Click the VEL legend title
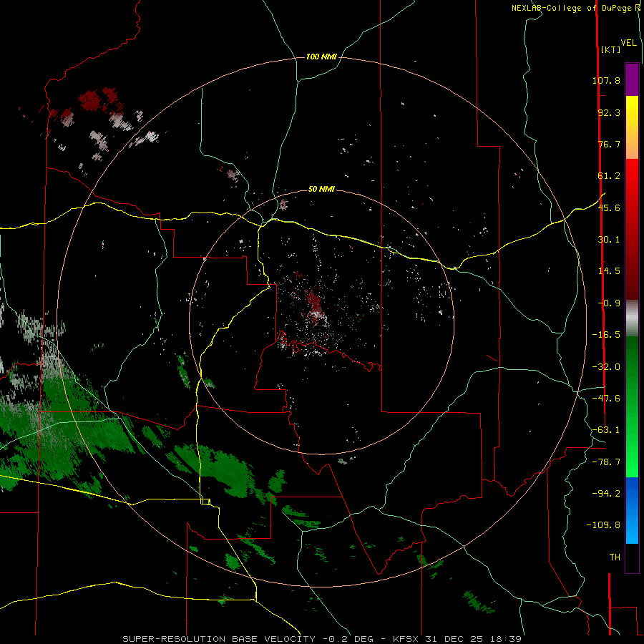The width and height of the screenshot is (644, 644). [x=628, y=43]
